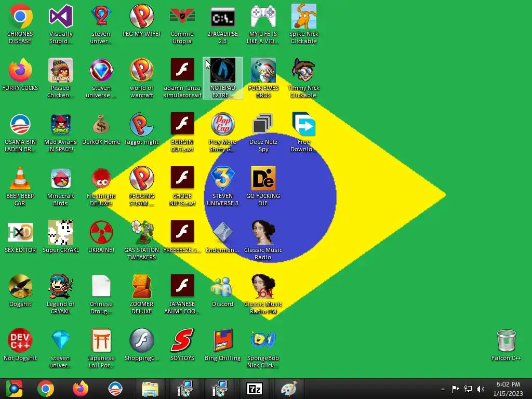The width and height of the screenshot is (532, 399).
Task: Open the 2PACALYPSE 2.3 console icon
Action: pyautogui.click(x=222, y=24)
